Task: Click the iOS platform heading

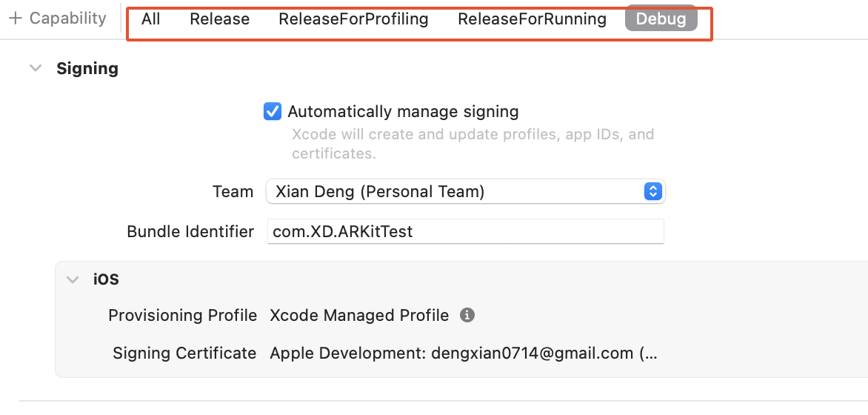Action: tap(106, 279)
